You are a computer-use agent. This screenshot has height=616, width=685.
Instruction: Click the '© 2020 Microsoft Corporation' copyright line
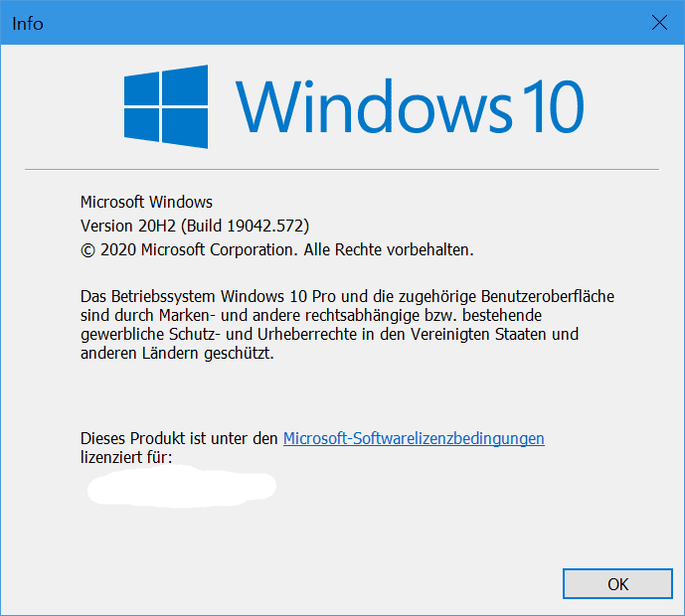pos(277,249)
